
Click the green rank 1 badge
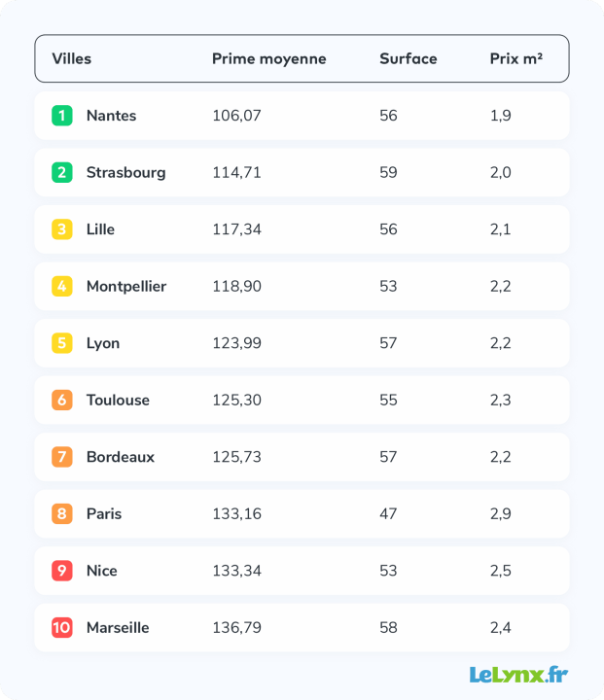[x=62, y=116]
